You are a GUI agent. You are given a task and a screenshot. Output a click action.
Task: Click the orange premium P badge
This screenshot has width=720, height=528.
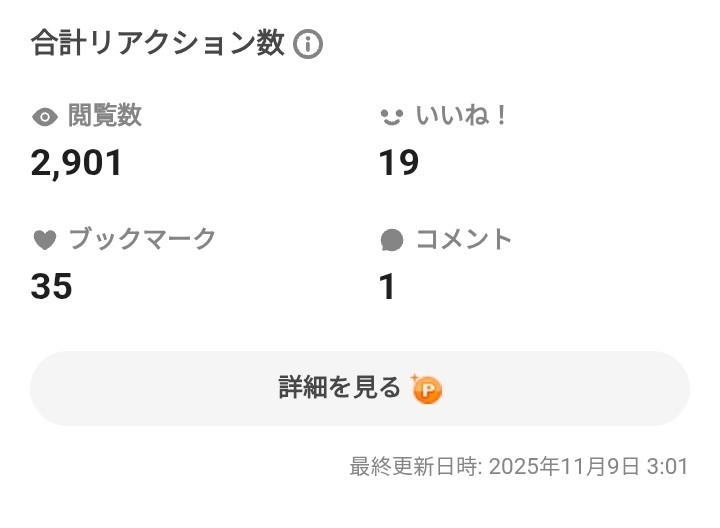point(427,390)
